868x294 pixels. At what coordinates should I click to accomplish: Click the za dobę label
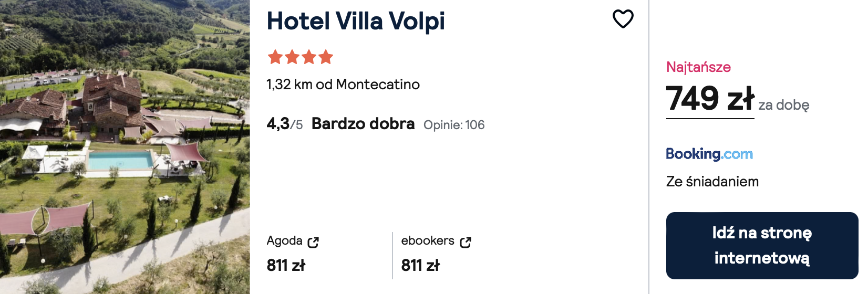point(783,106)
